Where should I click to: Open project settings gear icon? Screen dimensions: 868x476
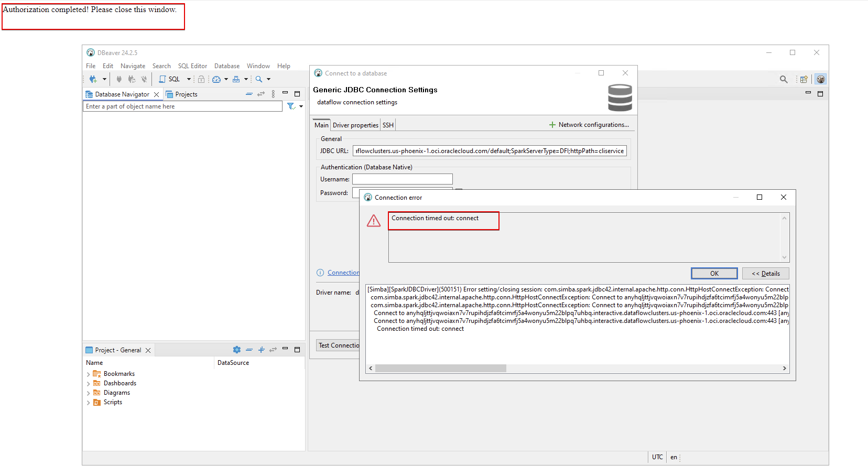click(237, 350)
